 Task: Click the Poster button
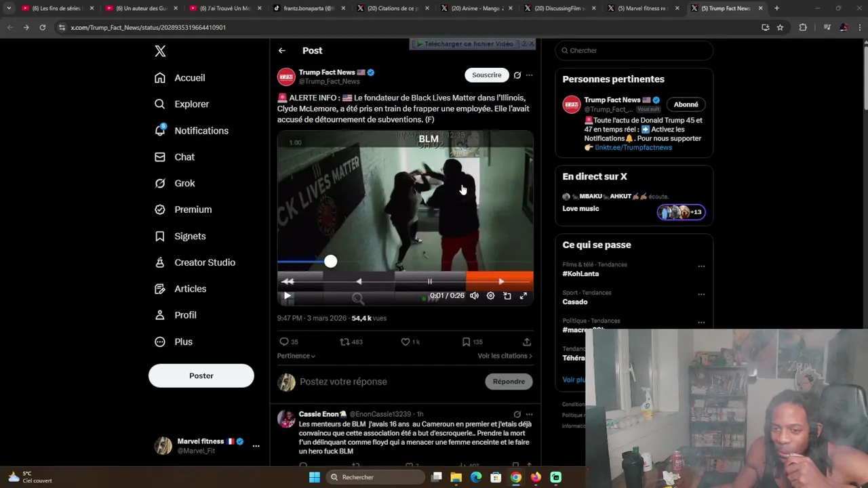coord(201,375)
